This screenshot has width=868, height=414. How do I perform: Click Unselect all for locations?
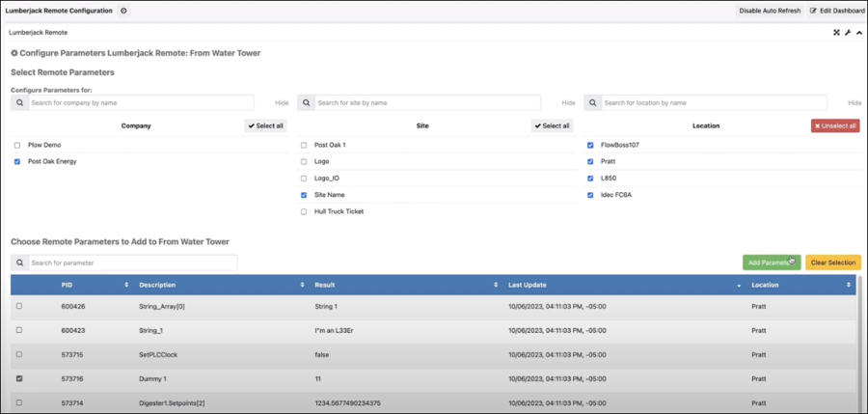click(x=835, y=125)
